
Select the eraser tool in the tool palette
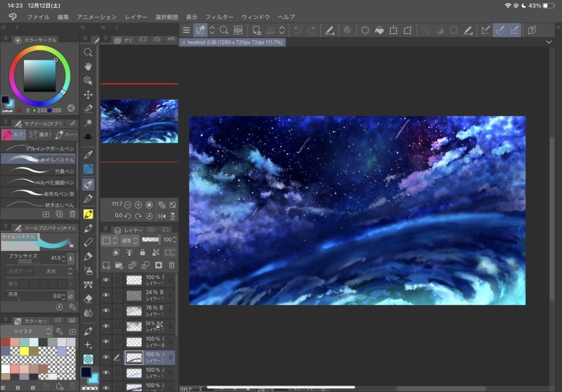(x=89, y=298)
